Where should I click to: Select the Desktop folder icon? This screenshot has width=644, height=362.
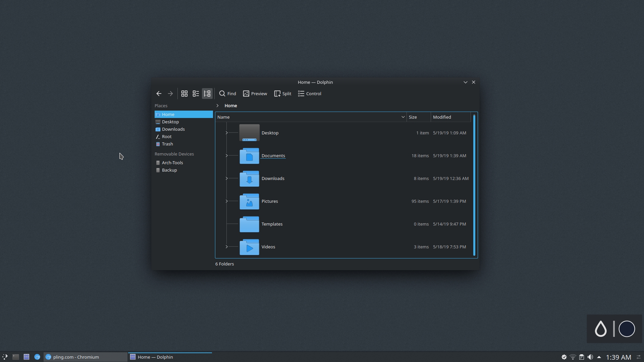[x=249, y=133]
